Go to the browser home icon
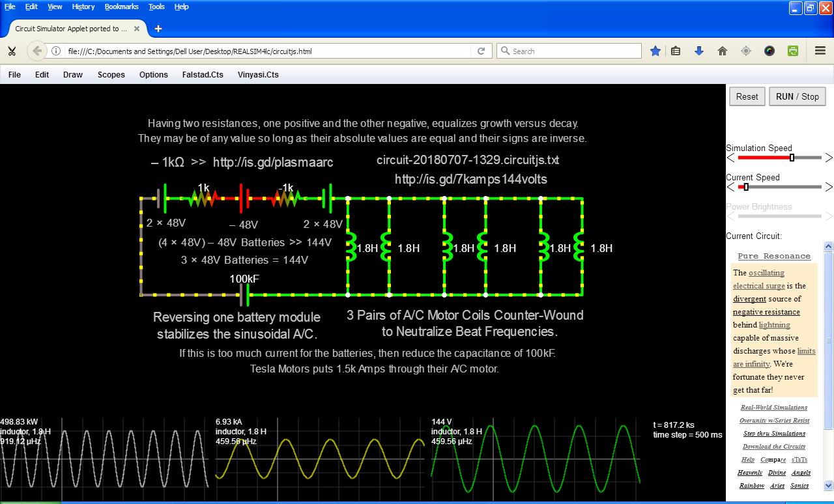Image resolution: width=834 pixels, height=504 pixels. pos(723,51)
